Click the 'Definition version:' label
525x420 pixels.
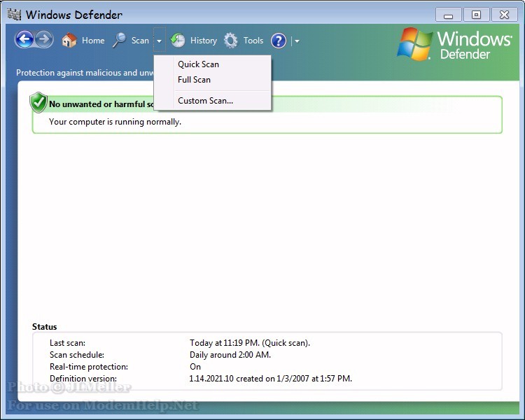(83, 379)
